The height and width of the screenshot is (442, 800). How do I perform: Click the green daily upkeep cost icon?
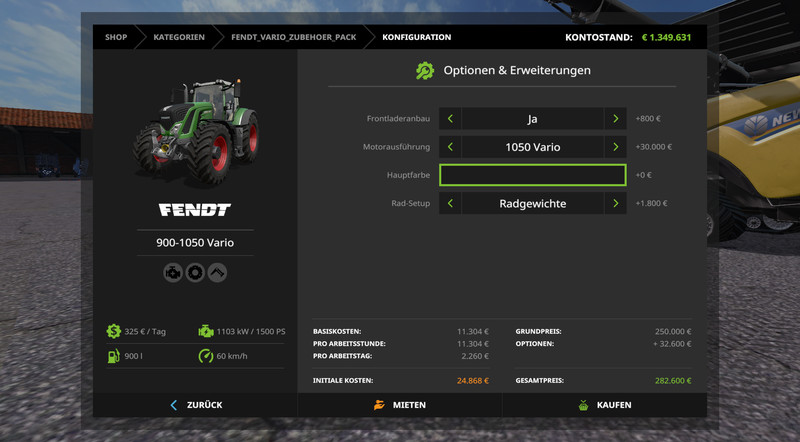pos(114,331)
